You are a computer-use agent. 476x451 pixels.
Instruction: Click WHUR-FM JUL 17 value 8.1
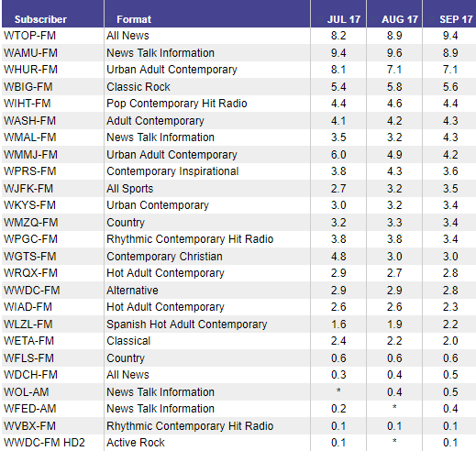(x=338, y=70)
